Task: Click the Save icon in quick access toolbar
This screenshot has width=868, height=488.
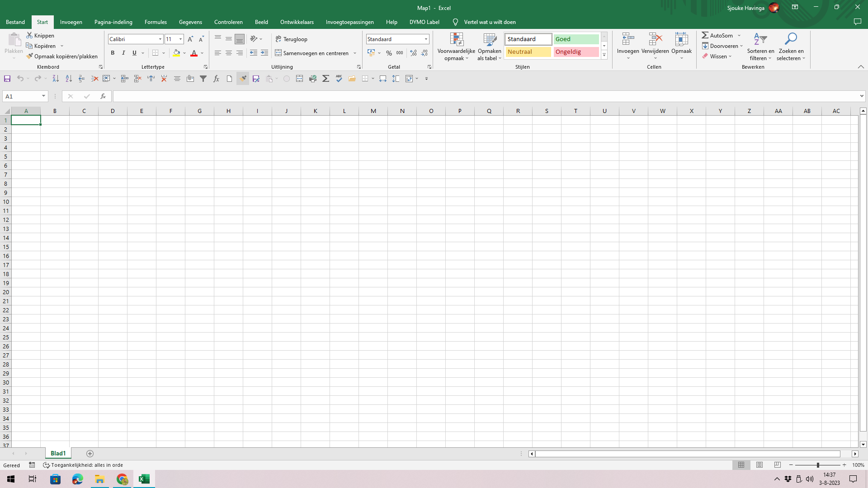Action: [7, 79]
